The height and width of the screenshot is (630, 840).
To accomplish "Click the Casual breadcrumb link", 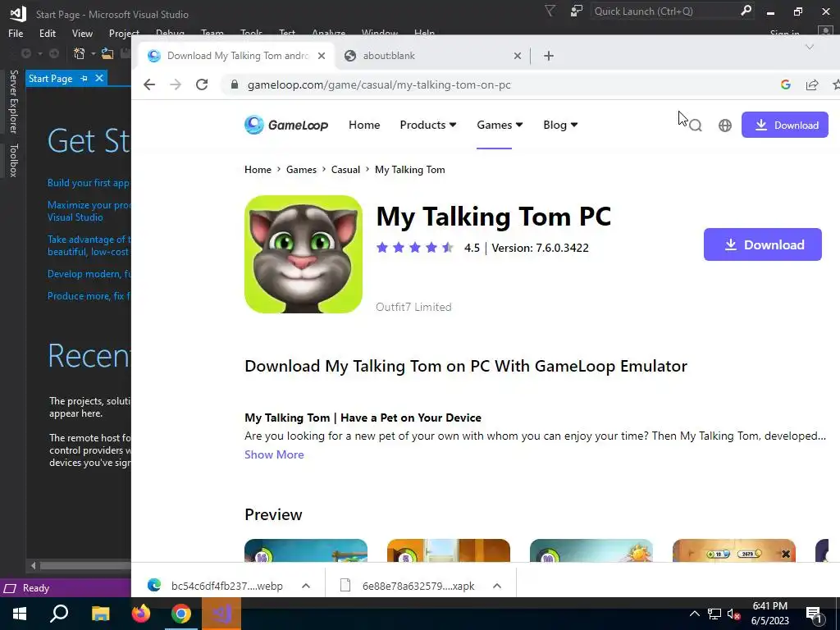I will click(345, 170).
